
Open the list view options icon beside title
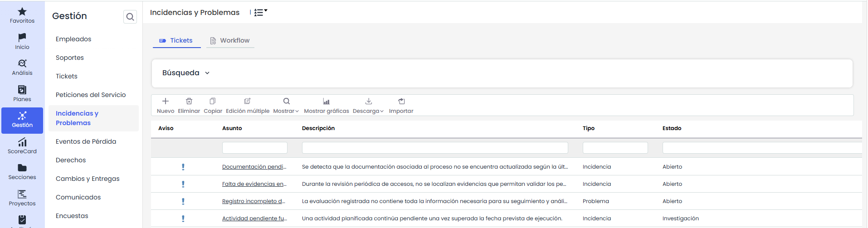(261, 12)
